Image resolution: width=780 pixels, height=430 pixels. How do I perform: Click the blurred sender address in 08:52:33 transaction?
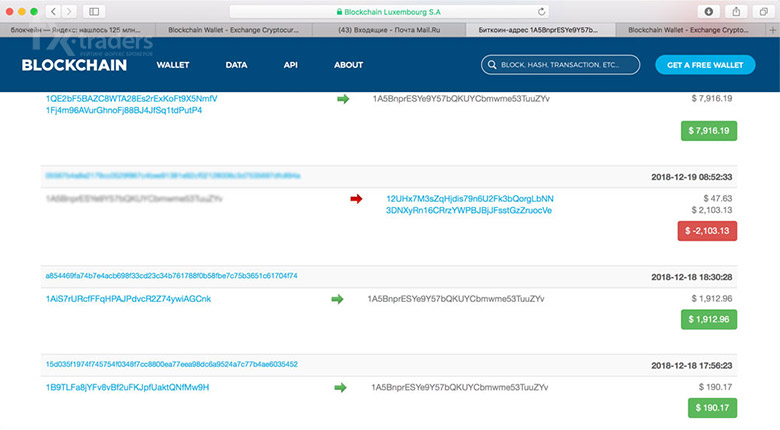pyautogui.click(x=134, y=199)
